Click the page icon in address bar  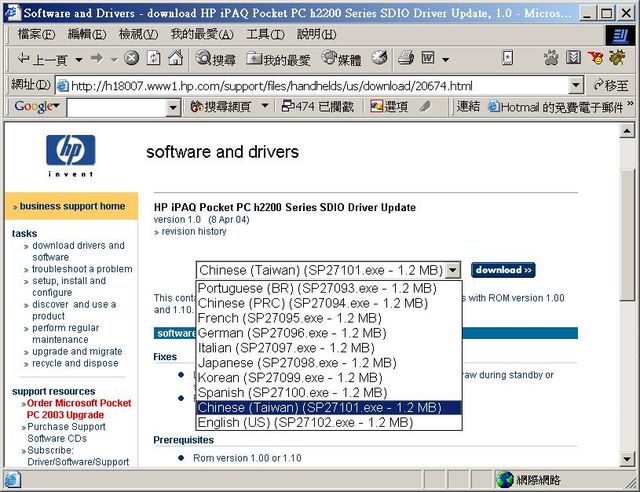pos(62,86)
